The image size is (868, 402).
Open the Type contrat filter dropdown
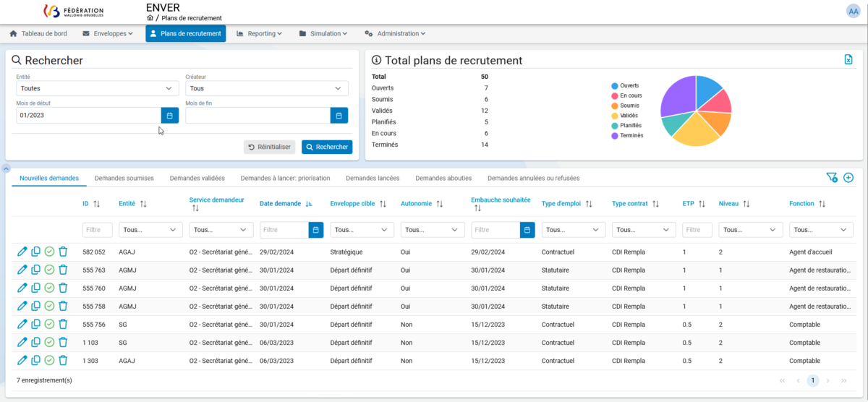pyautogui.click(x=644, y=230)
